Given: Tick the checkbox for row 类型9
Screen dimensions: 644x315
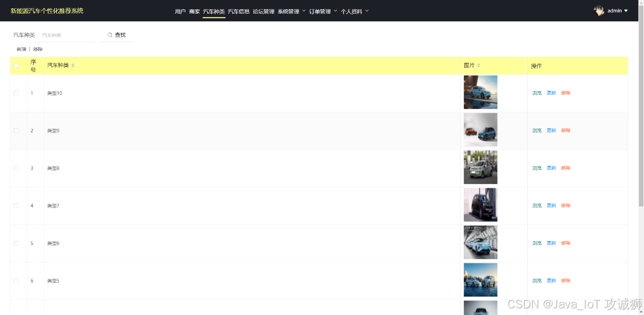Looking at the screenshot, I should 16,131.
